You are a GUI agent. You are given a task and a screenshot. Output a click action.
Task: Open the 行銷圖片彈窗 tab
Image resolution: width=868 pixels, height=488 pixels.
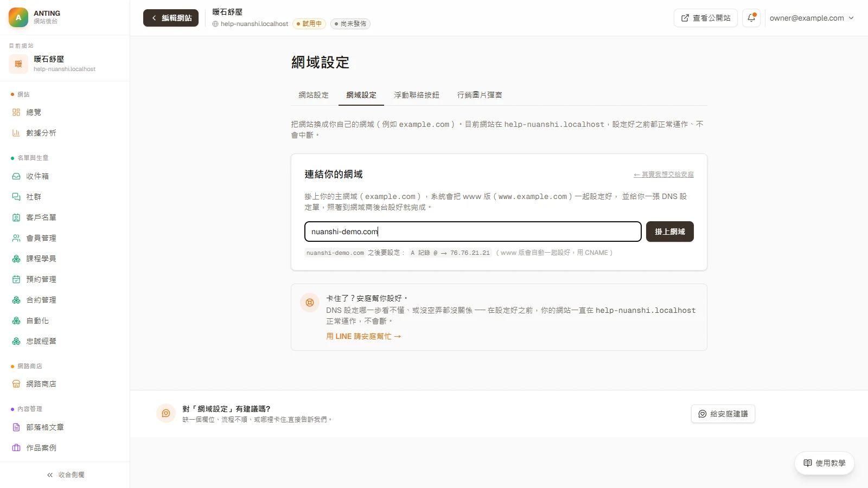pyautogui.click(x=480, y=95)
